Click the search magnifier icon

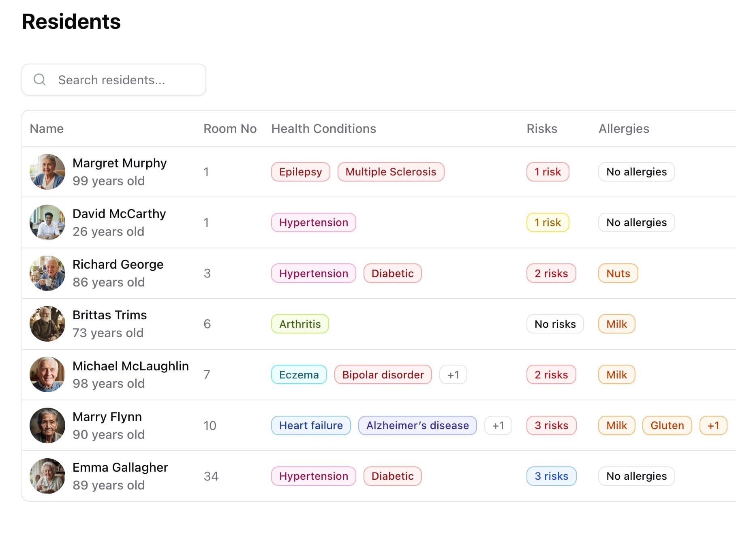(x=40, y=79)
